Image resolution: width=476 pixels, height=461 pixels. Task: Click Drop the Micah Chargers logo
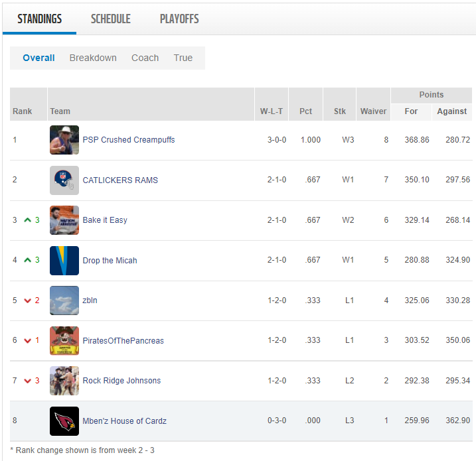(64, 261)
